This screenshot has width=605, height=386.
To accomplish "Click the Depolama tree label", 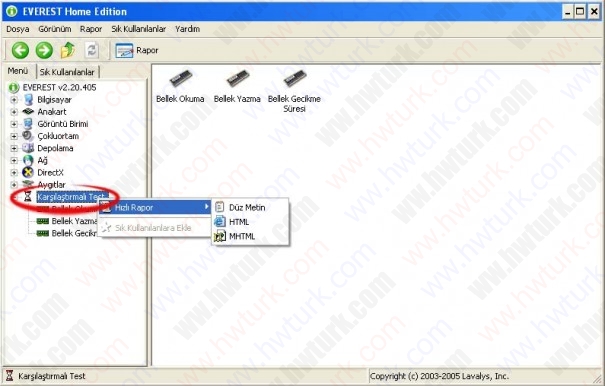I will pyautogui.click(x=55, y=148).
